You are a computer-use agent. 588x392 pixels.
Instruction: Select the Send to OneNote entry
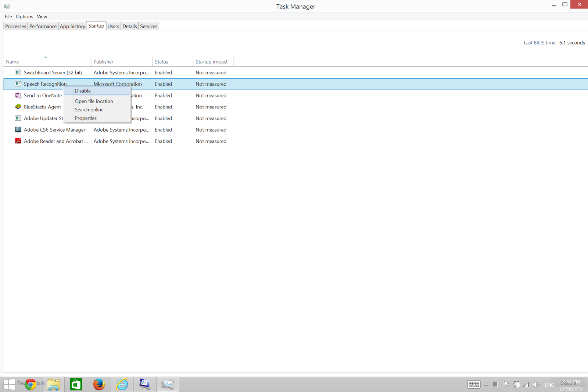pyautogui.click(x=43, y=95)
